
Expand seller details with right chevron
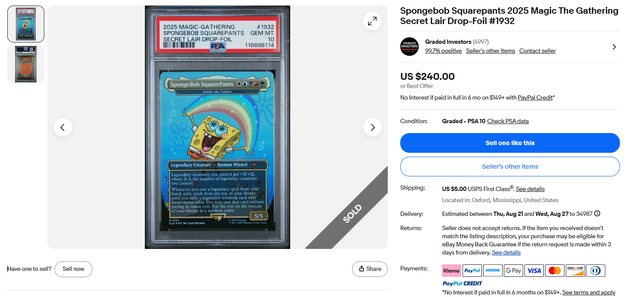point(614,47)
